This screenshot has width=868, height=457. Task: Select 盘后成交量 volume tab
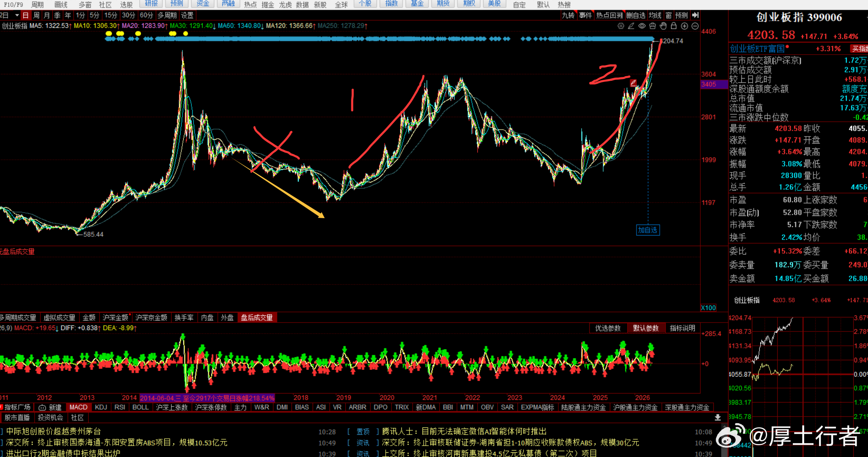257,317
